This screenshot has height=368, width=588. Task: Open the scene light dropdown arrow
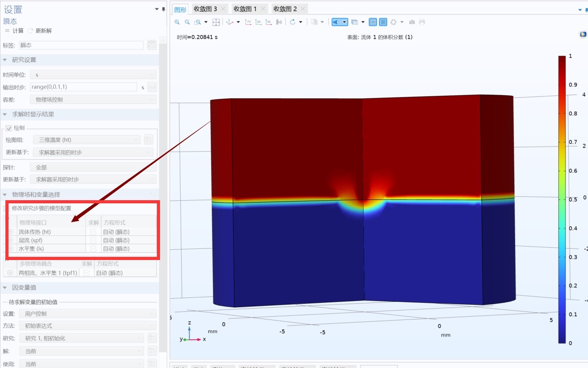click(x=344, y=22)
